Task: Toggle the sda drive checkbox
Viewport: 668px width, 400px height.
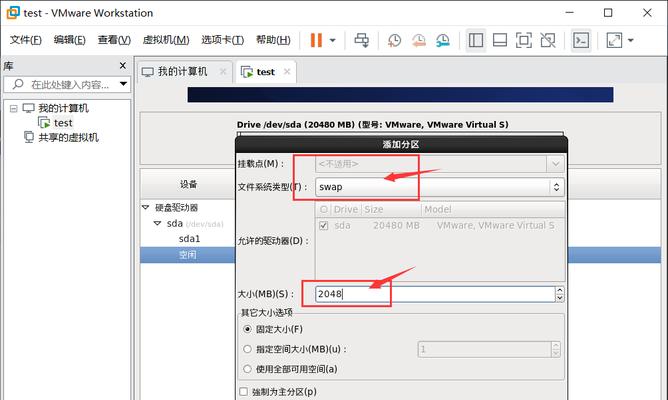Action: [x=324, y=225]
